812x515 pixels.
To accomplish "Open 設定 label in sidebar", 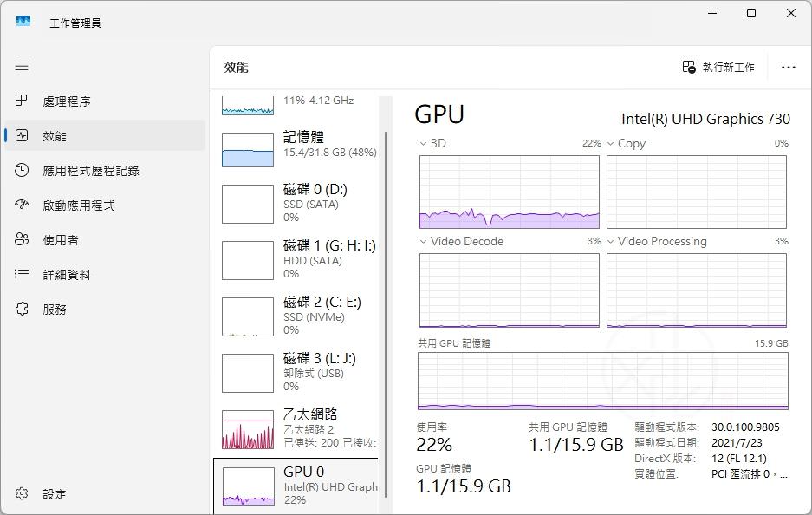I will 55,494.
